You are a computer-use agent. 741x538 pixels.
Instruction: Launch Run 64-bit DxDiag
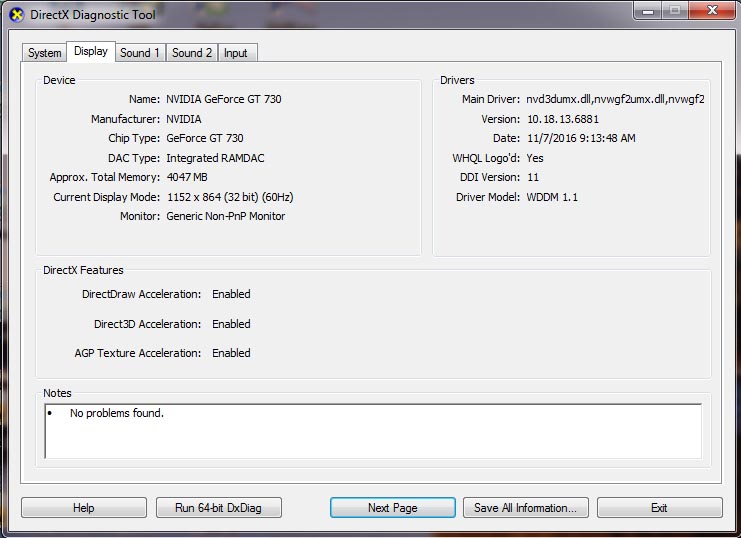(x=218, y=508)
